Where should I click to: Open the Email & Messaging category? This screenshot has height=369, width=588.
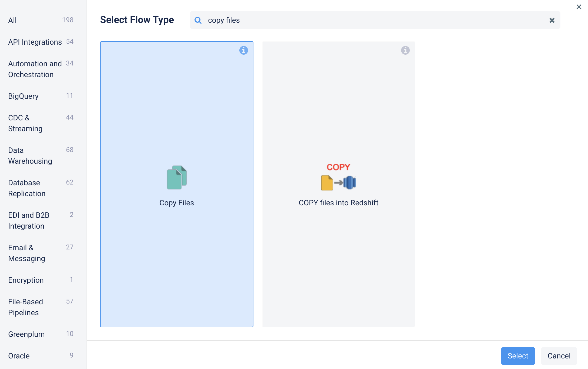[x=41, y=253]
